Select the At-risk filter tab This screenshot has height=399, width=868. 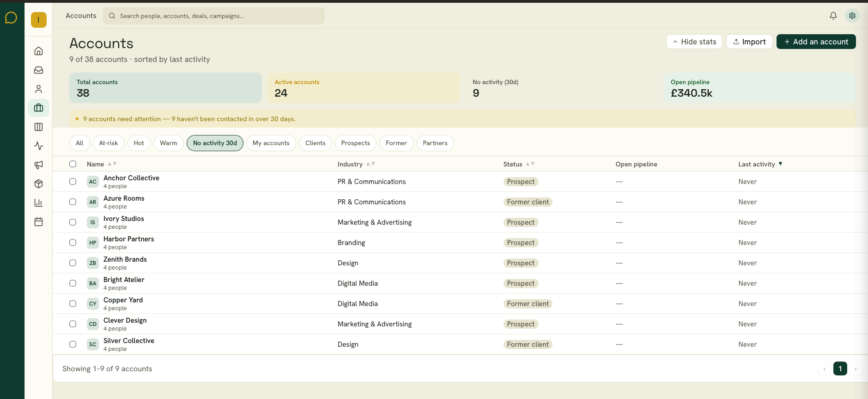tap(109, 143)
